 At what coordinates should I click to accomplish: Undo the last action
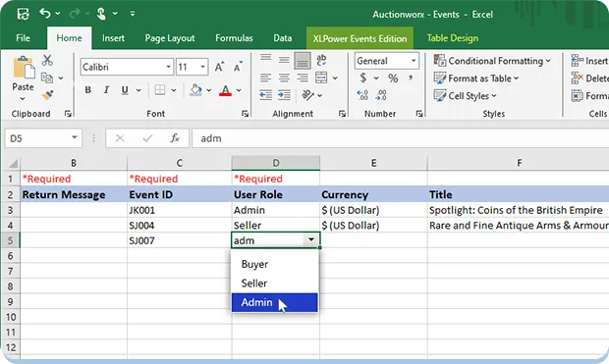(x=45, y=14)
